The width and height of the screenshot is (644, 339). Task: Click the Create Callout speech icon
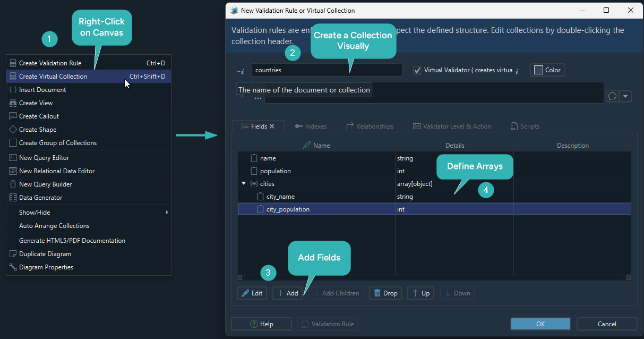coord(13,116)
